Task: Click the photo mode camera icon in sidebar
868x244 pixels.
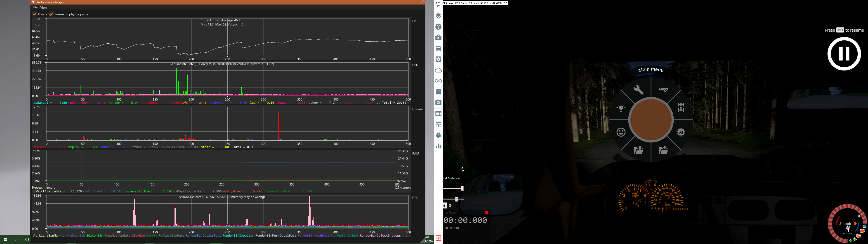Action: pyautogui.click(x=438, y=102)
